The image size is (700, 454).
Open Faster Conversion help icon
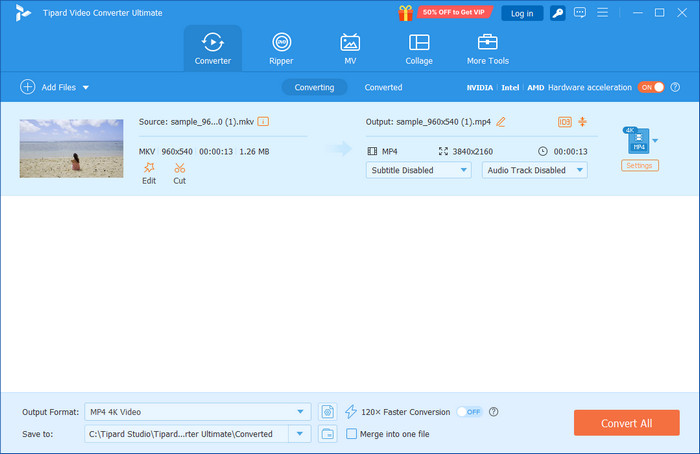tap(493, 412)
